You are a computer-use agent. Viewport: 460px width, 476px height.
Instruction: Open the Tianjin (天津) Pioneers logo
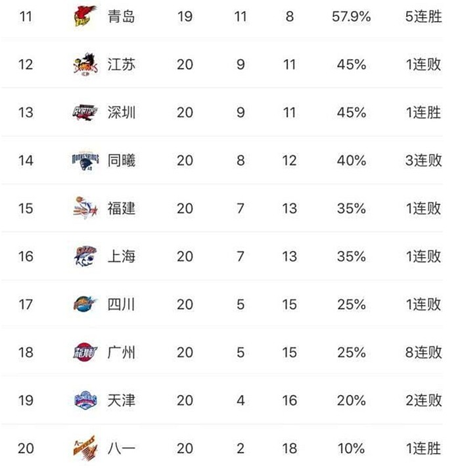coord(85,400)
